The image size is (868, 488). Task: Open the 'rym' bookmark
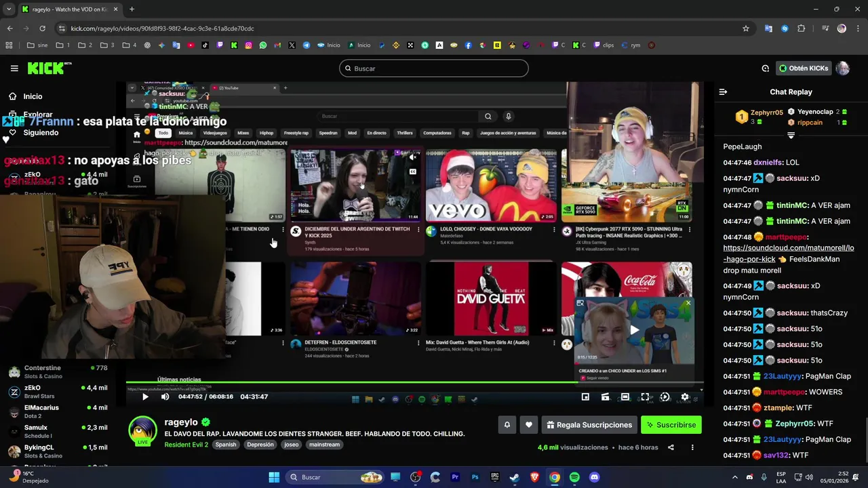[631, 45]
